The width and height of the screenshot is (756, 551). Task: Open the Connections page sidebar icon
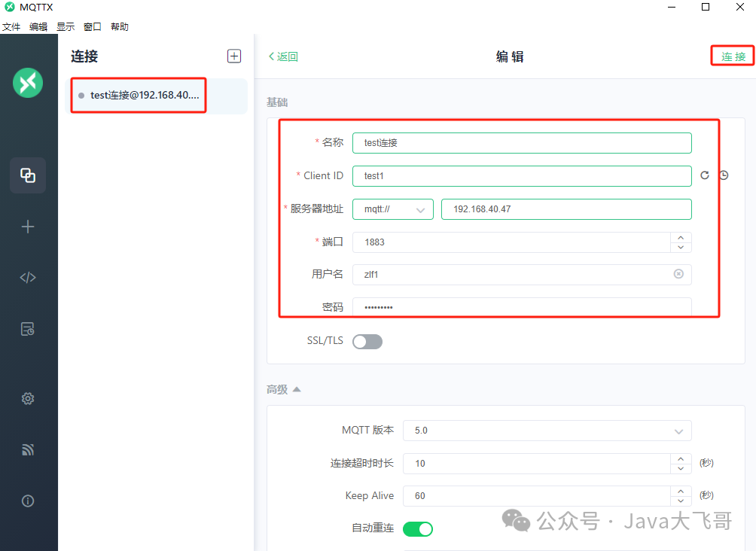(28, 175)
